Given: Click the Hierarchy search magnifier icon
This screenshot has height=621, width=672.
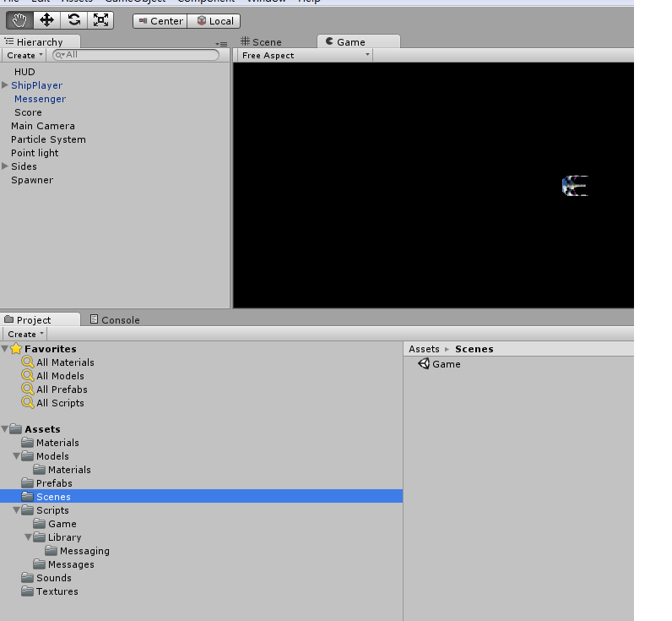Looking at the screenshot, I should pos(59,55).
